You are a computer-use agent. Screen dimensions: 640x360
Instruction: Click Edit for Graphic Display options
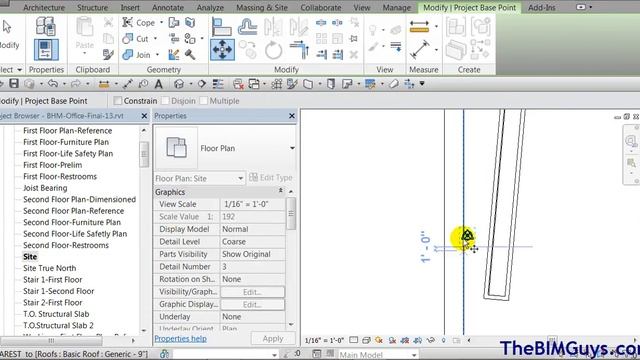coord(252,304)
